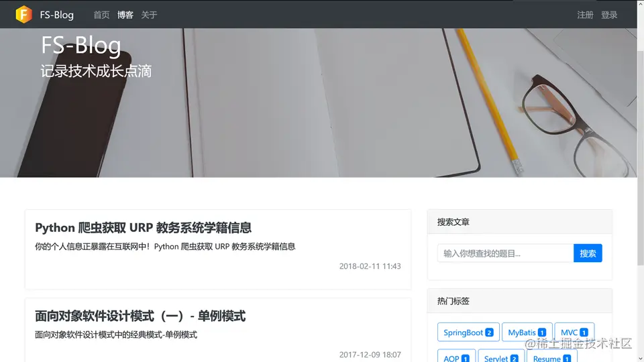The image size is (644, 362).
Task: Click the FS-Blog hexagon logo icon
Action: pos(24,14)
